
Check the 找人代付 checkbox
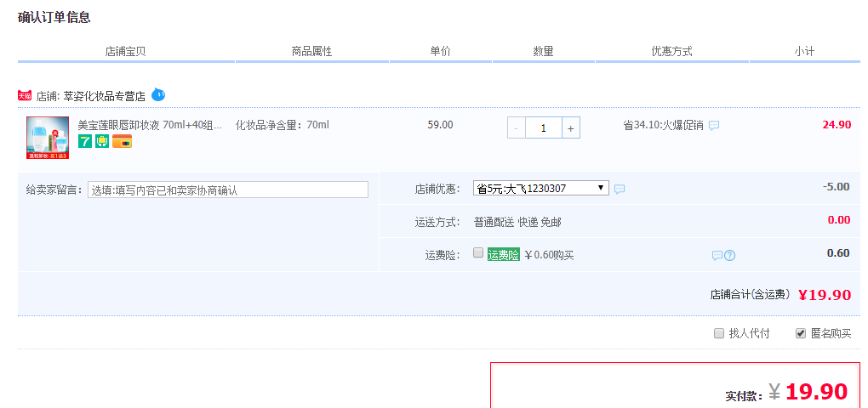(x=719, y=333)
